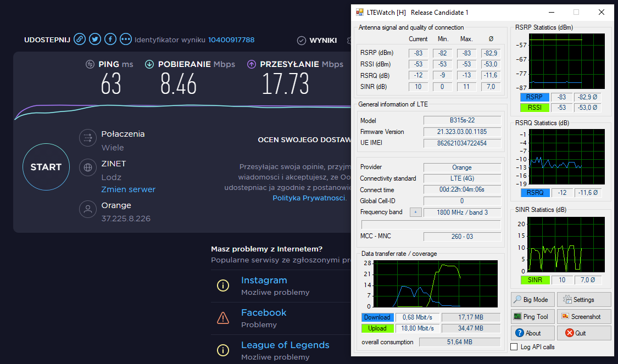Open the Polityka Prywatnosci link
Image resolution: width=618 pixels, height=364 pixels.
click(309, 198)
